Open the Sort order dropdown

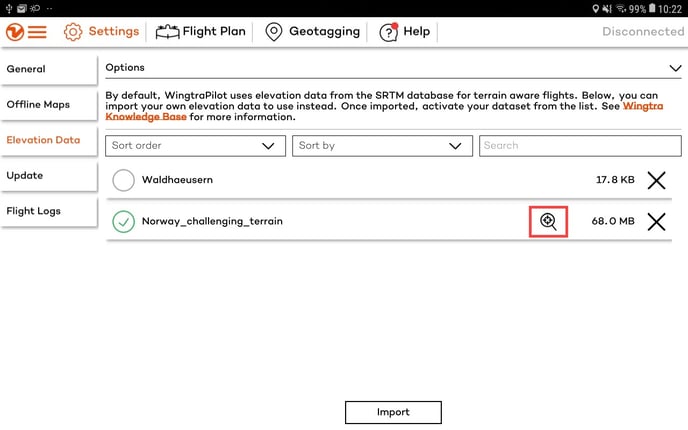tap(194, 146)
